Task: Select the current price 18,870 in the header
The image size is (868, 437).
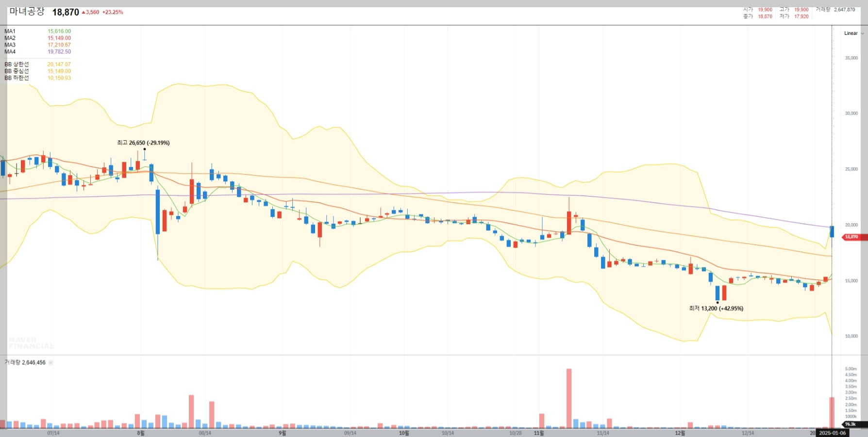Action: (66, 12)
